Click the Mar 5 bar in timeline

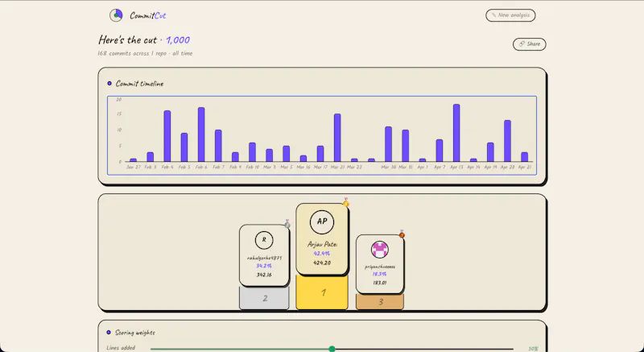[287, 154]
